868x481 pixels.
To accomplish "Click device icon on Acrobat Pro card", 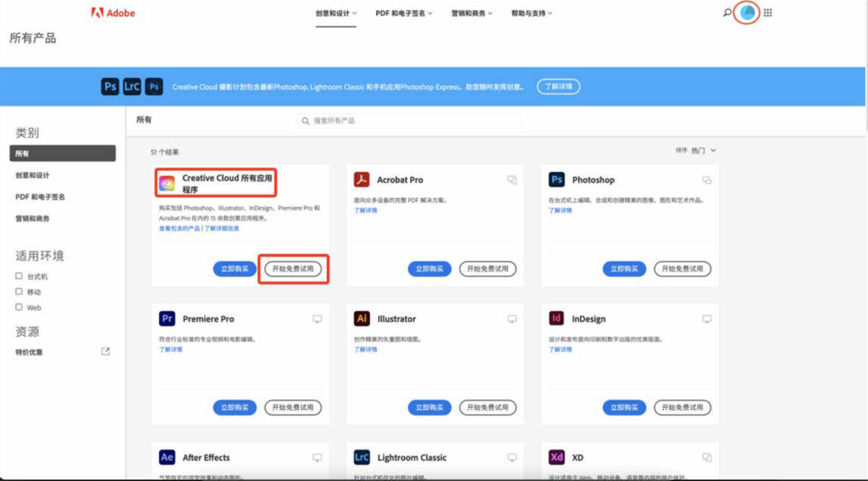I will 512,179.
